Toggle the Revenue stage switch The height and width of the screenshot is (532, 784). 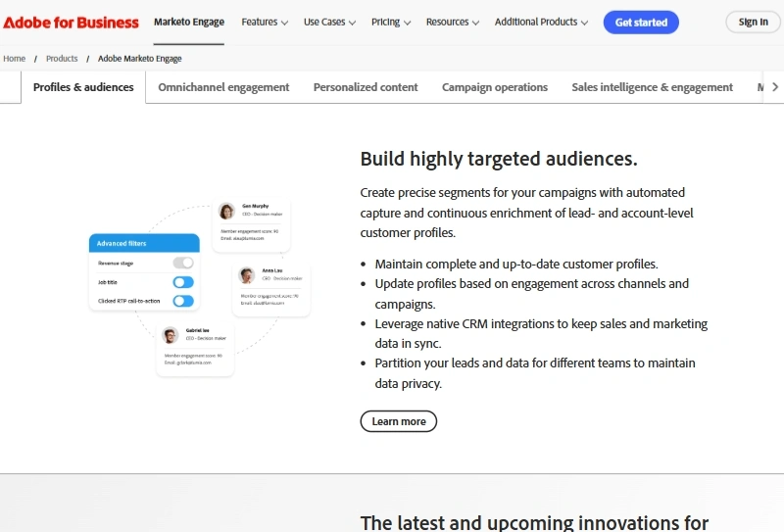tap(183, 263)
